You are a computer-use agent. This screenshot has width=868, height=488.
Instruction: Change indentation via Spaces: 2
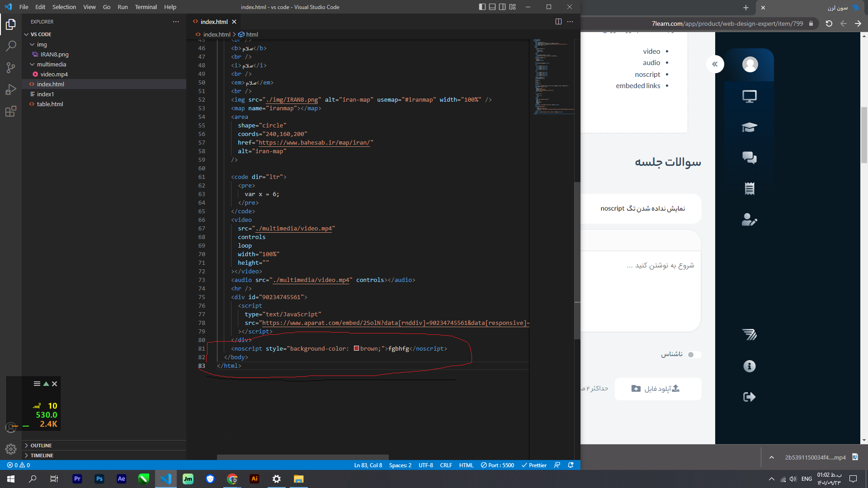pos(400,465)
